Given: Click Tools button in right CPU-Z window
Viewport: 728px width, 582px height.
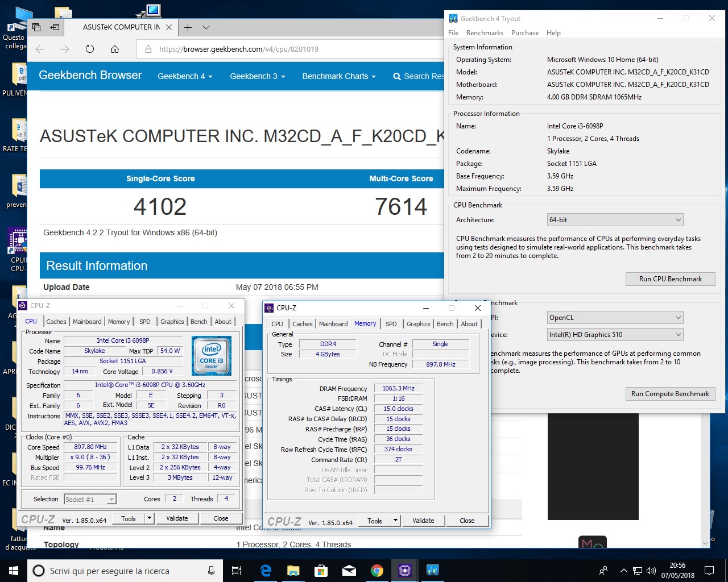Looking at the screenshot, I should click(375, 521).
